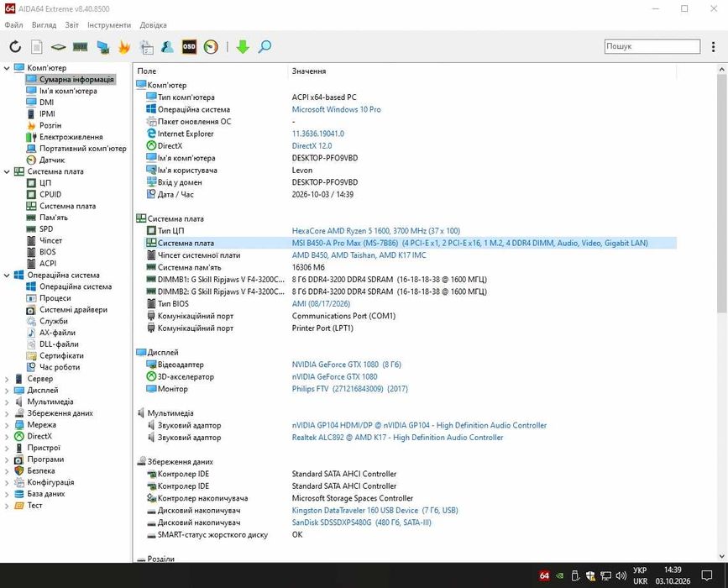728x588 pixels.
Task: Open the audit checklist toolbar icon
Action: [x=146, y=47]
